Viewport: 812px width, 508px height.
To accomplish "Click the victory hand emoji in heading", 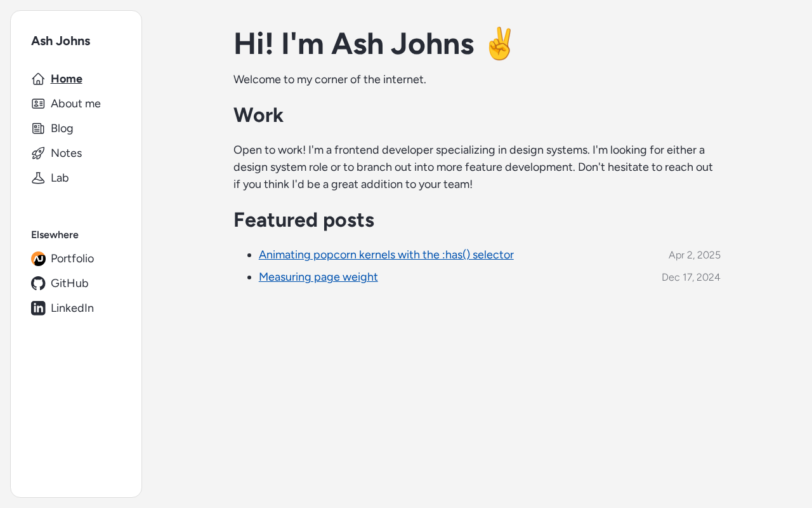I will pyautogui.click(x=499, y=44).
